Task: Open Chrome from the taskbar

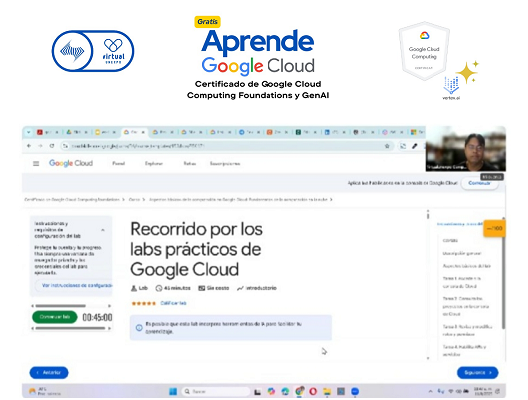Action: [x=299, y=391]
